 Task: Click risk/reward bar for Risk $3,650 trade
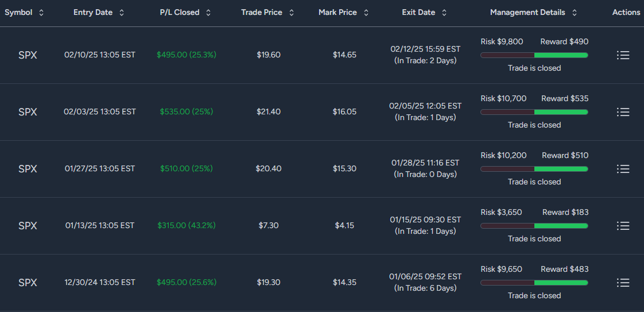(x=534, y=226)
